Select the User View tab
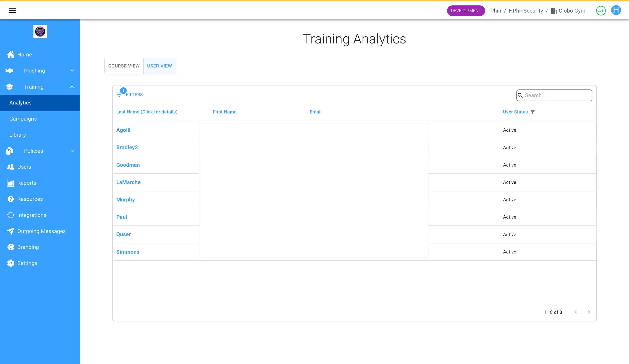 coord(159,66)
